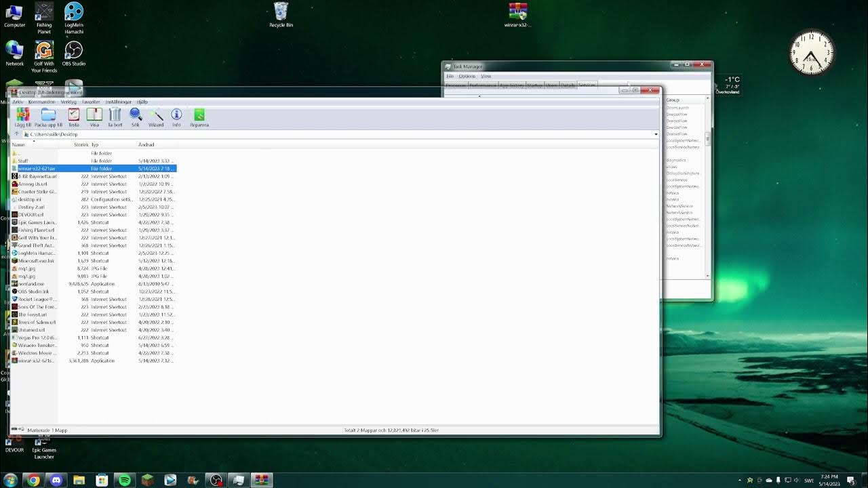Select the DEVOUR.url file
Screen dimensions: 868x488
[94, 214]
